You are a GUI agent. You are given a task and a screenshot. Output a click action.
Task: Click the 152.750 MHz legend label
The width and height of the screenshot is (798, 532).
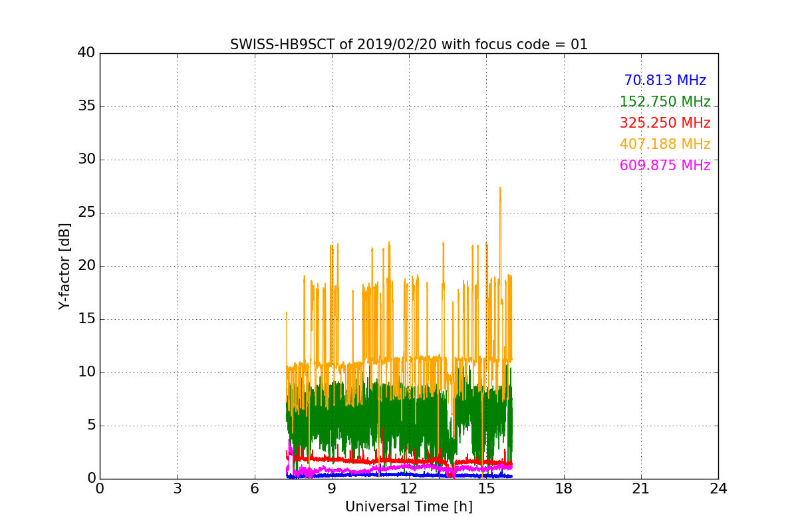(665, 102)
